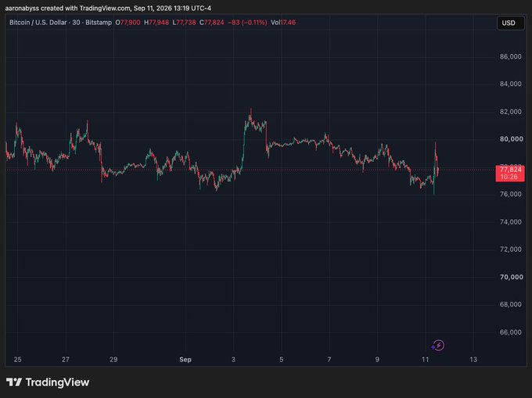
Task: Click the high value H77,948
Action: coord(156,23)
